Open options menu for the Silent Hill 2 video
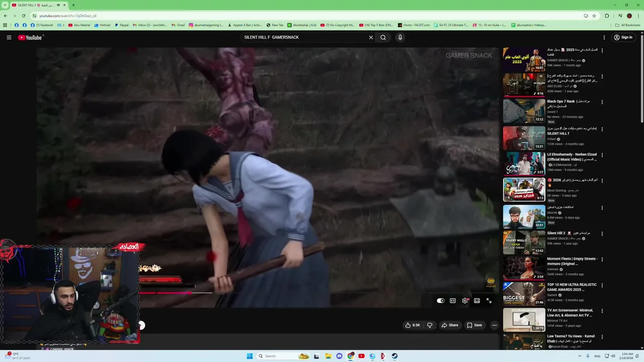Image resolution: width=644 pixels, height=362 pixels. (602, 234)
